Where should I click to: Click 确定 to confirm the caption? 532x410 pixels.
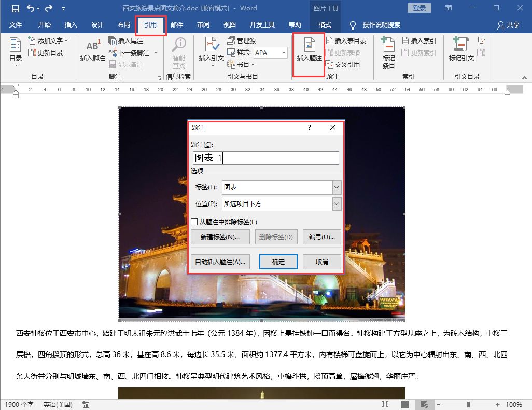[278, 262]
